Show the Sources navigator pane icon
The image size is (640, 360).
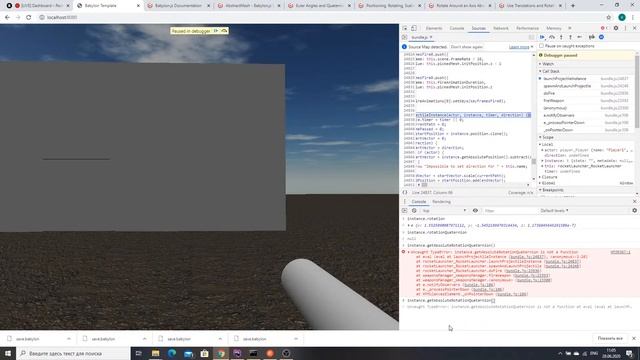pyautogui.click(x=404, y=37)
